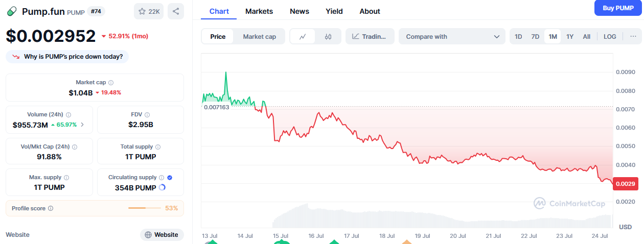Viewport: 644px width, 244px height.
Task: Toggle LOG scale on chart
Action: point(610,36)
